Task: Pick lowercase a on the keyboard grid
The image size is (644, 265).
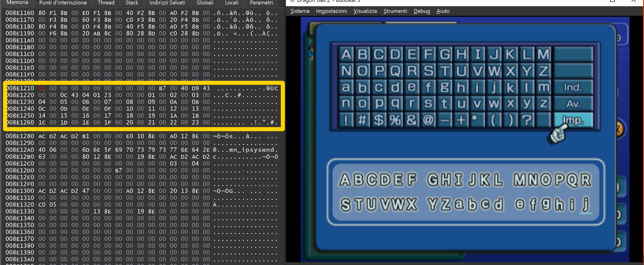Action: (x=346, y=87)
